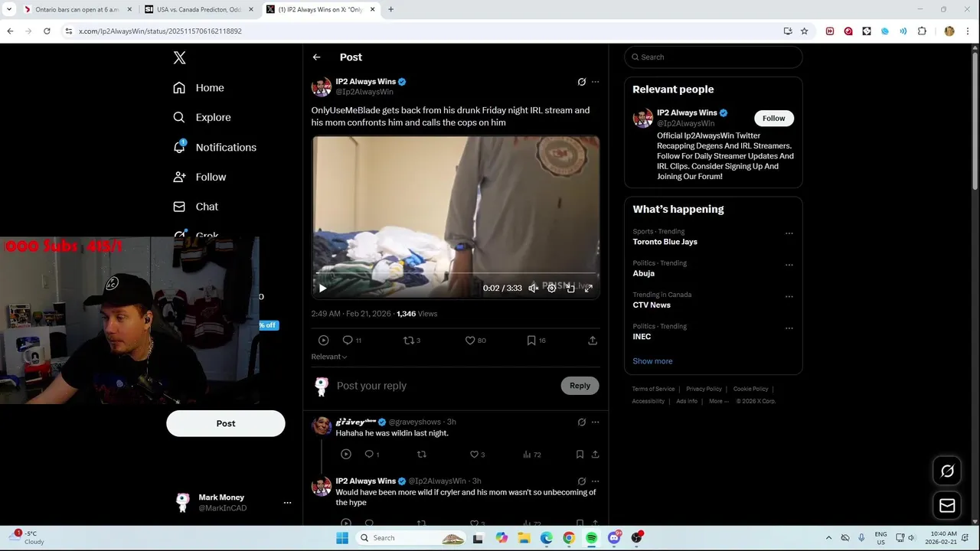
Task: Click the address bar URL
Action: [160, 31]
